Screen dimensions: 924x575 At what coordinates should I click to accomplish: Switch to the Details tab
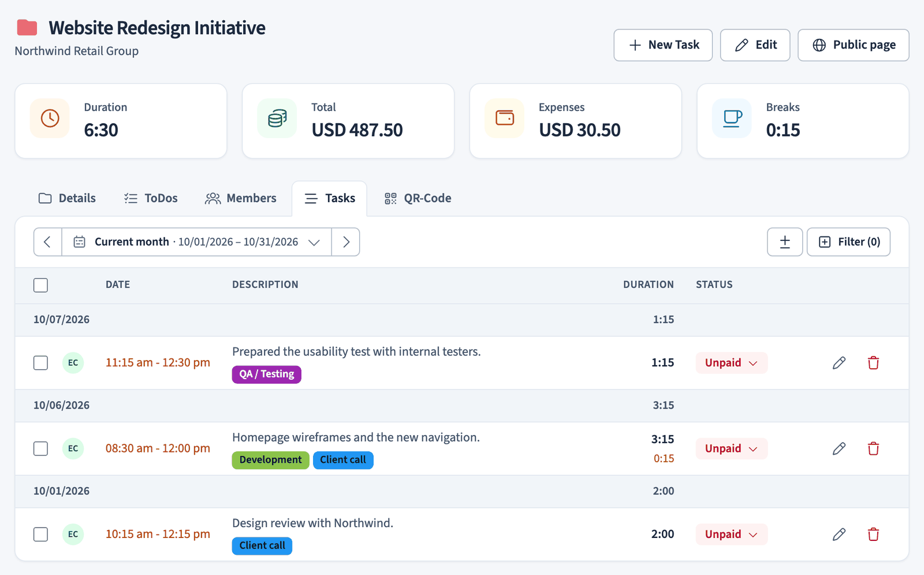tap(67, 198)
